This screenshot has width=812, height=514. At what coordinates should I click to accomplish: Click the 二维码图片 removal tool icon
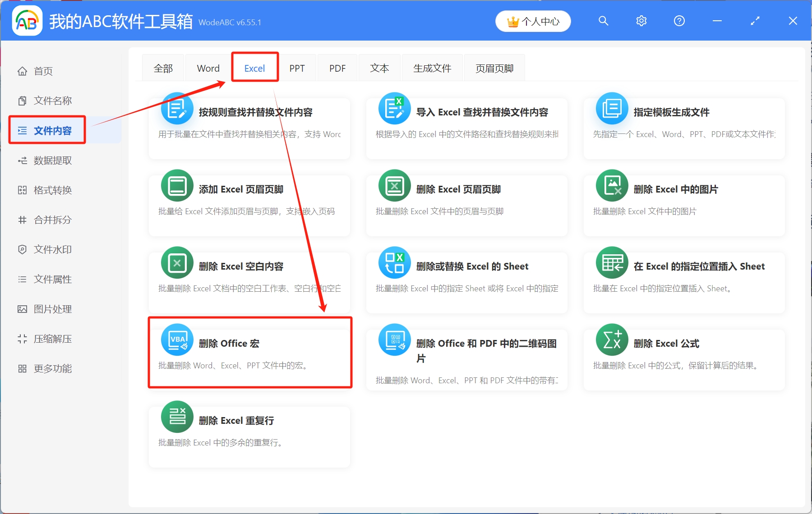(394, 340)
